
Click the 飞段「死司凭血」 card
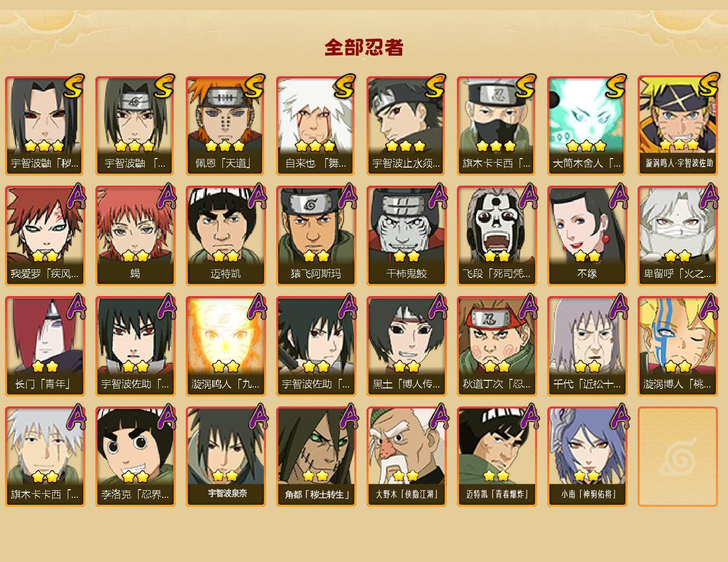pos(497,236)
